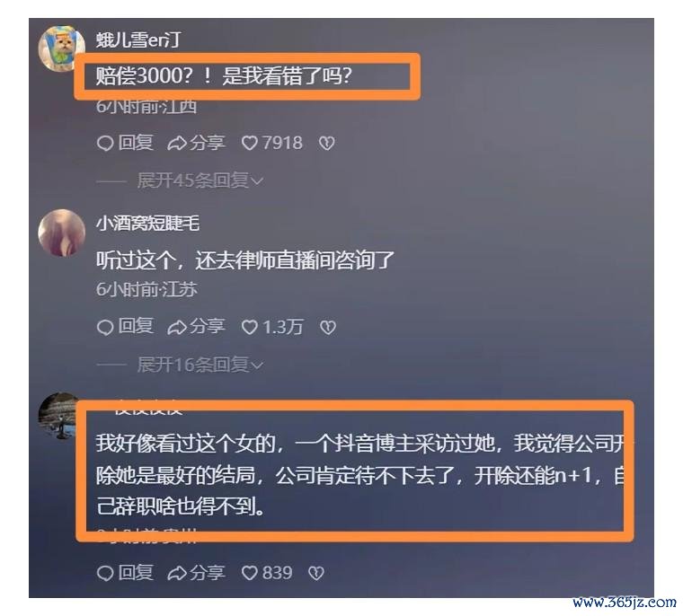Share the comment with 839 likes
This screenshot has width=683, height=616.
[x=196, y=573]
